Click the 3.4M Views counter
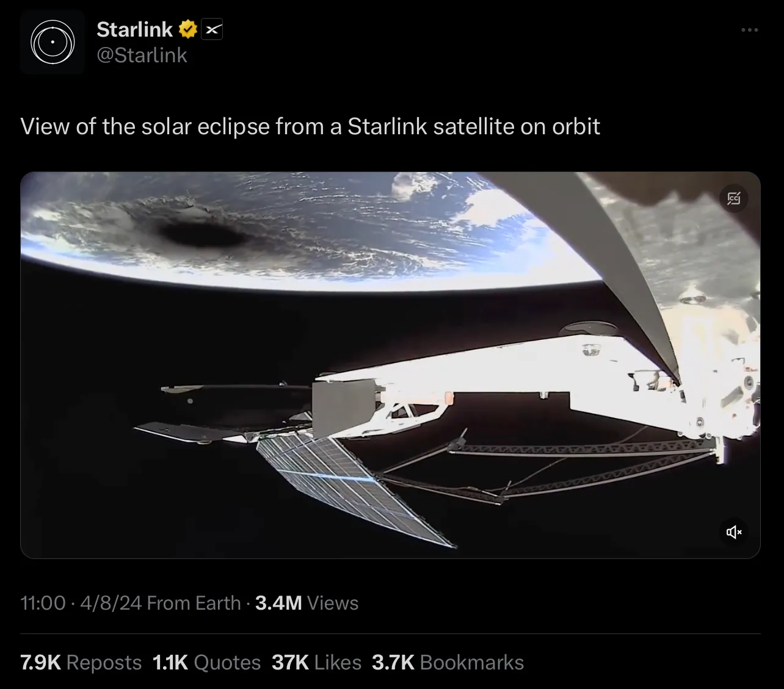 tap(307, 603)
